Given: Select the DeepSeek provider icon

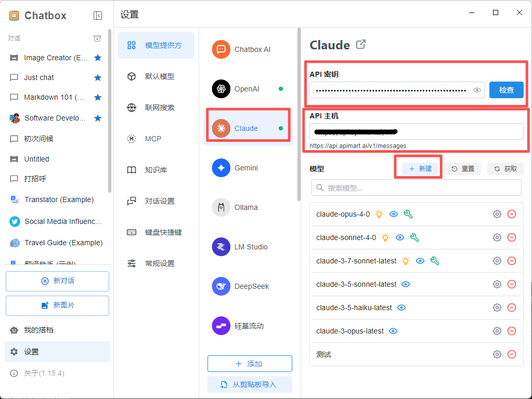Looking at the screenshot, I should click(x=221, y=286).
